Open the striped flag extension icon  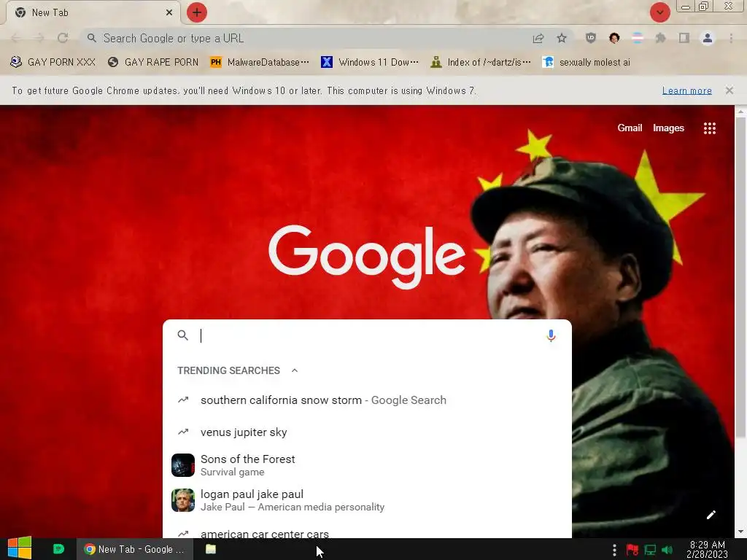pyautogui.click(x=638, y=38)
